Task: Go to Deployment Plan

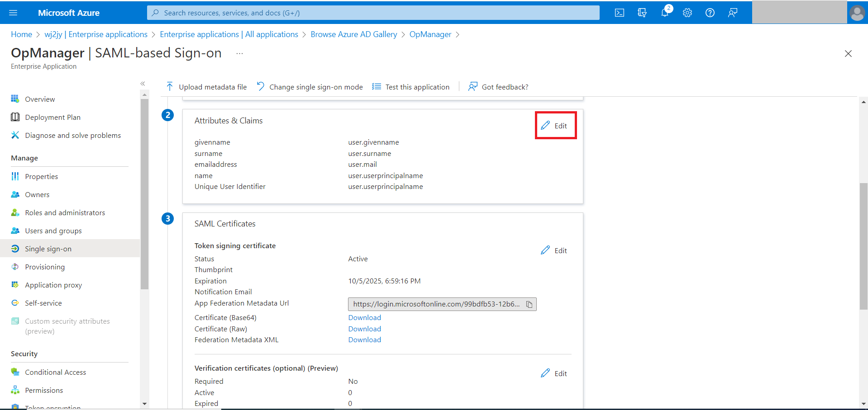Action: [52, 117]
